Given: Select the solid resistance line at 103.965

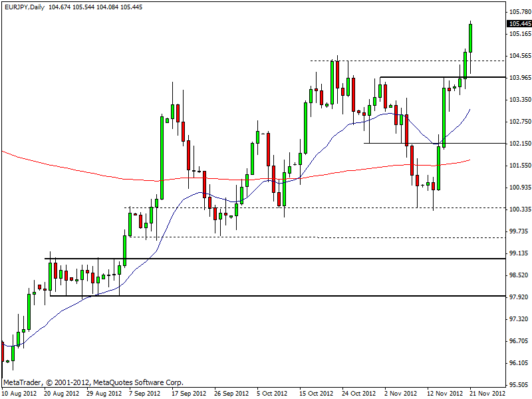Looking at the screenshot, I should click(x=432, y=77).
